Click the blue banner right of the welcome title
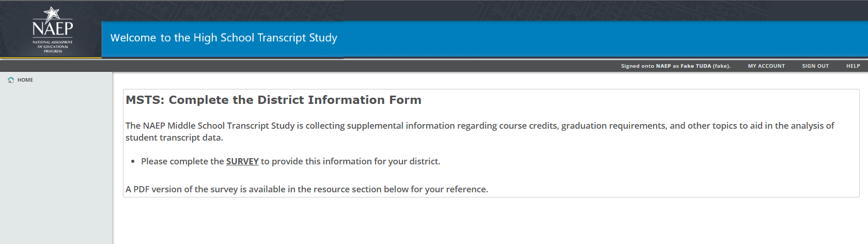 point(594,38)
